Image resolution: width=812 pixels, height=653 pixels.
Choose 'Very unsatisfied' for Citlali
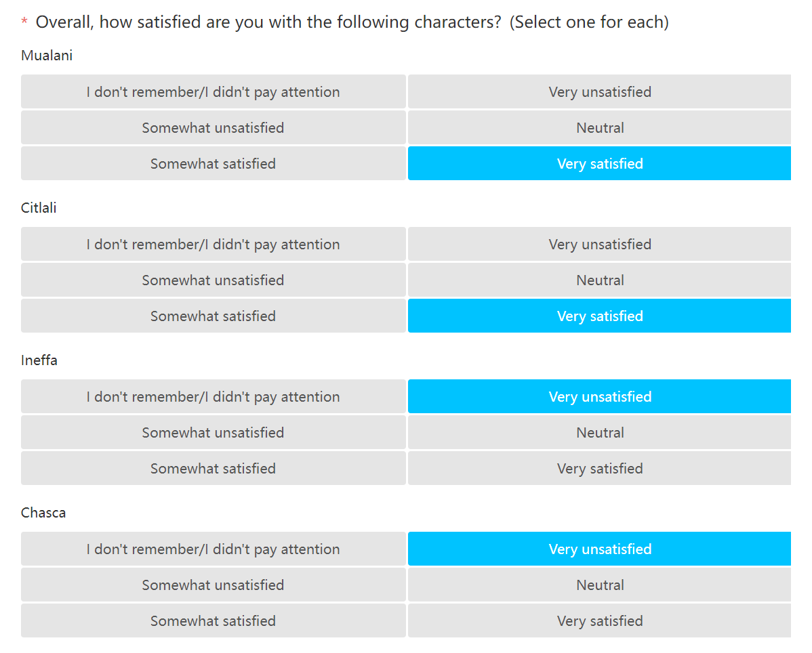[599, 244]
